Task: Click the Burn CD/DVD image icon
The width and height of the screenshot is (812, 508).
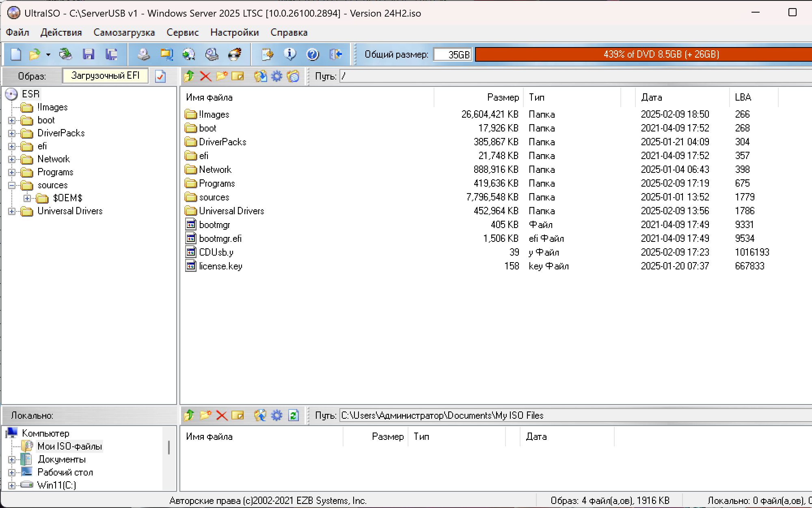Action: (x=235, y=54)
